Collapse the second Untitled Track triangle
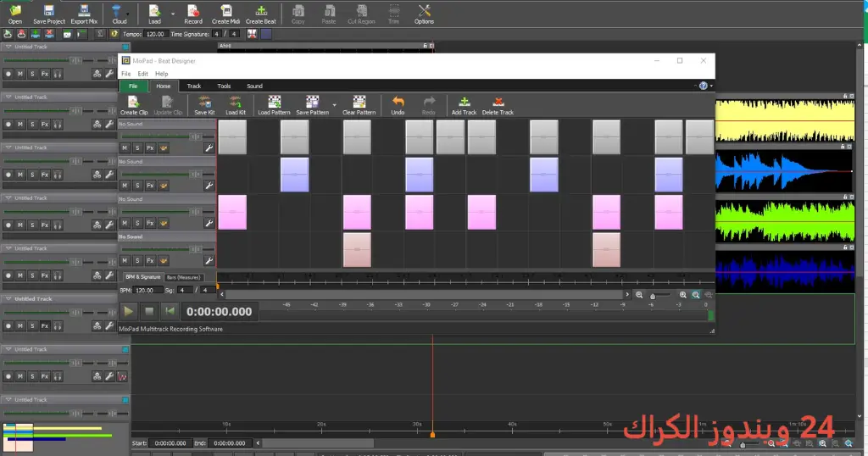The width and height of the screenshot is (868, 456). tap(8, 97)
